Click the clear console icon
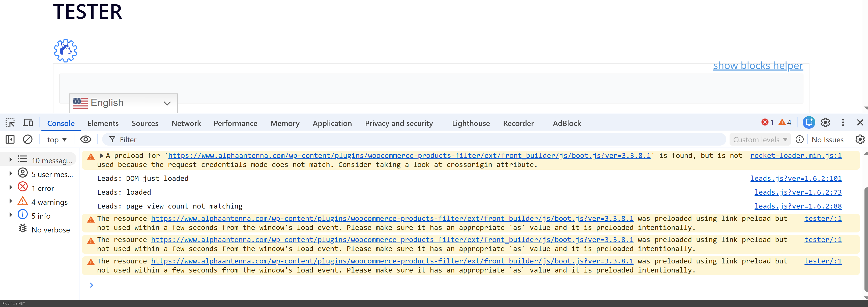Viewport: 868px width, 307px height. coord(28,139)
